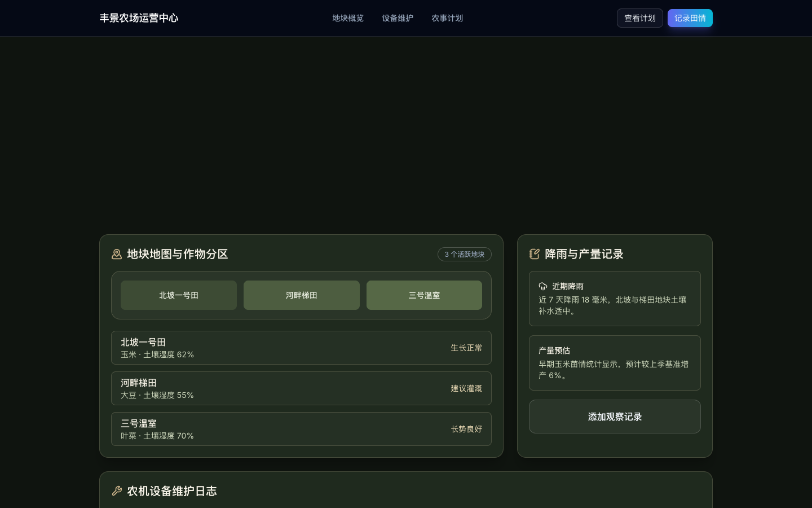Select the 北坡一号田 map block
812x508 pixels.
179,295
